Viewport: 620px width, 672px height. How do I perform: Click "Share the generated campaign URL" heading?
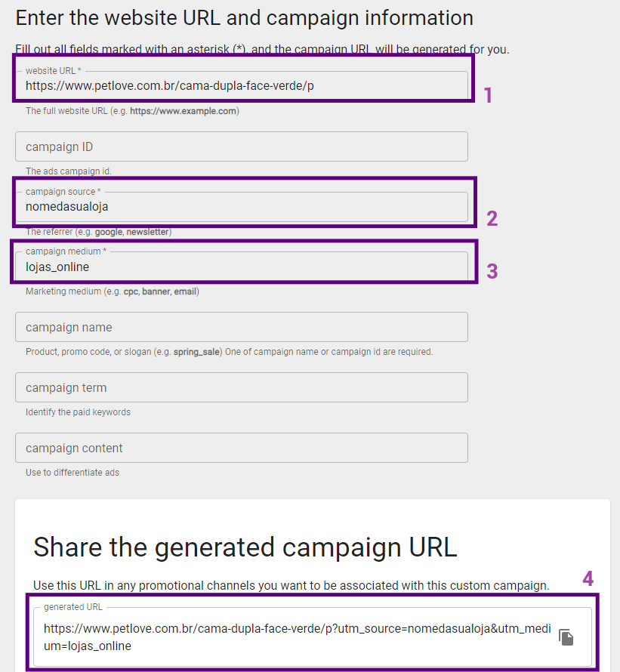[x=245, y=547]
